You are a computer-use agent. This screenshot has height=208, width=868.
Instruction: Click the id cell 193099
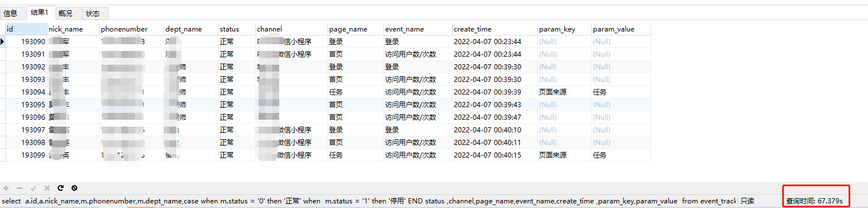[26, 155]
